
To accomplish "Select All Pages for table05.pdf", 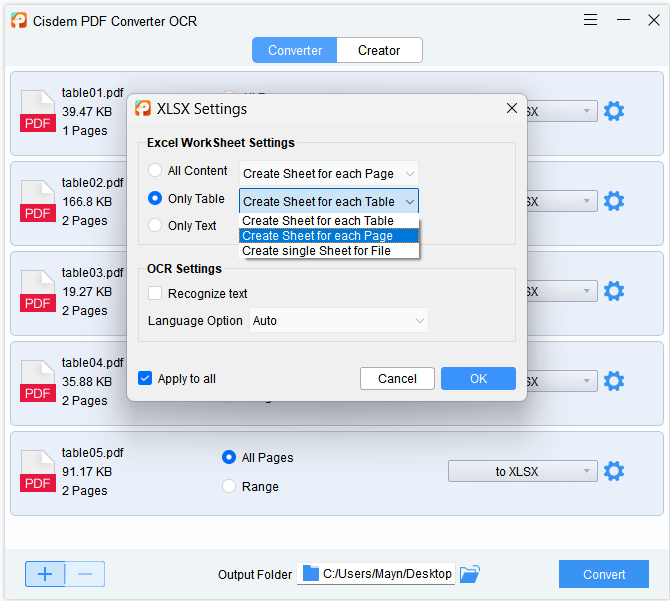I will [229, 457].
